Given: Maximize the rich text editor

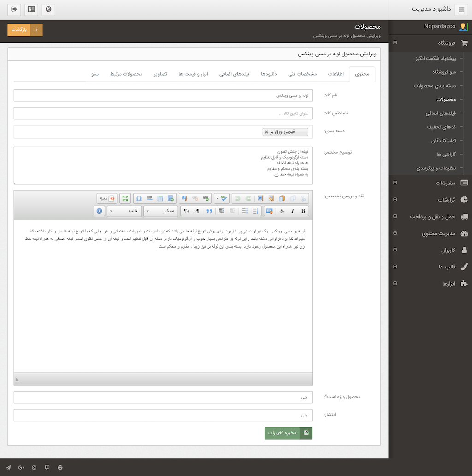Looking at the screenshot, I should tap(125, 198).
